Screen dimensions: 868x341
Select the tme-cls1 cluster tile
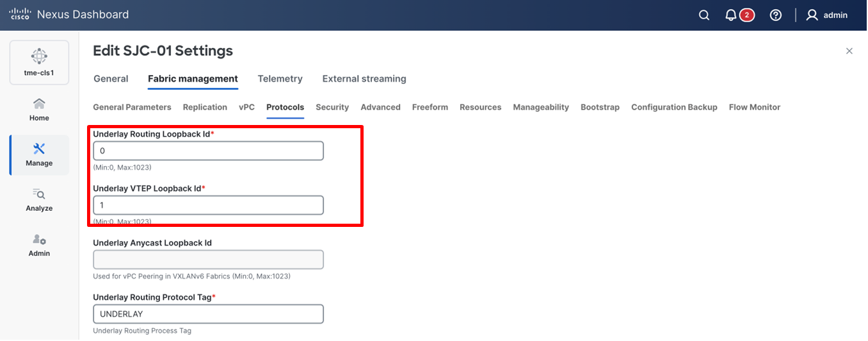(x=39, y=62)
